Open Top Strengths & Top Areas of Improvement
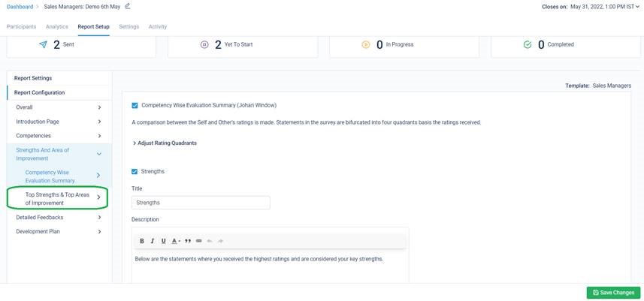 [x=58, y=199]
